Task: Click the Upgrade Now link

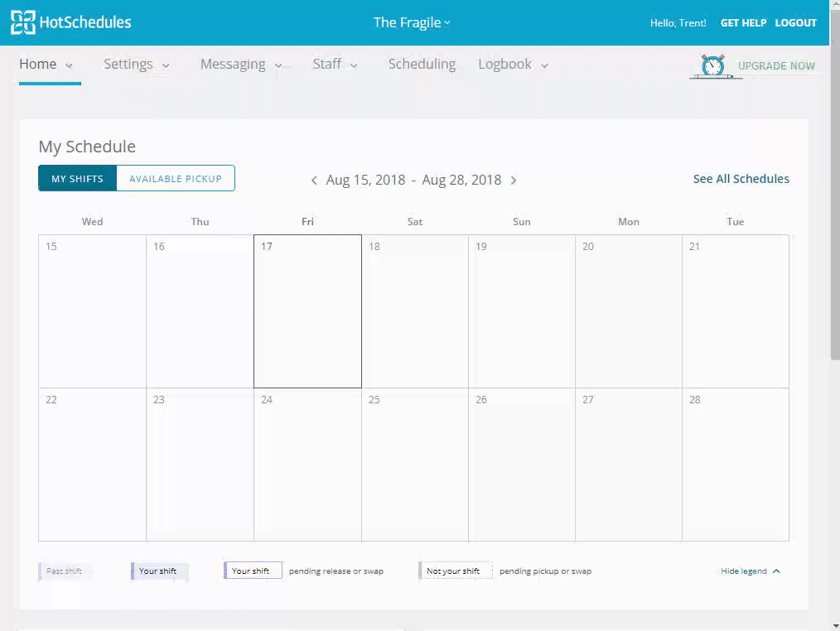Action: point(776,66)
